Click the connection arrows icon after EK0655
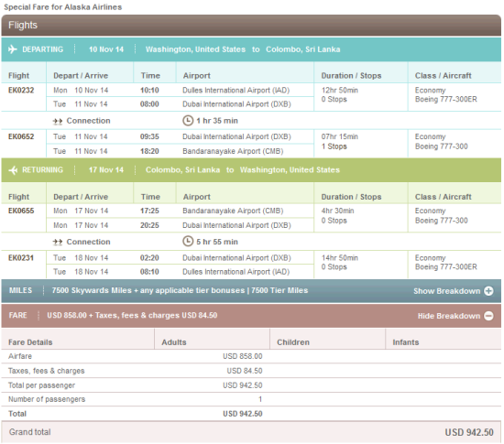The height and width of the screenshot is (444, 504). [x=58, y=242]
